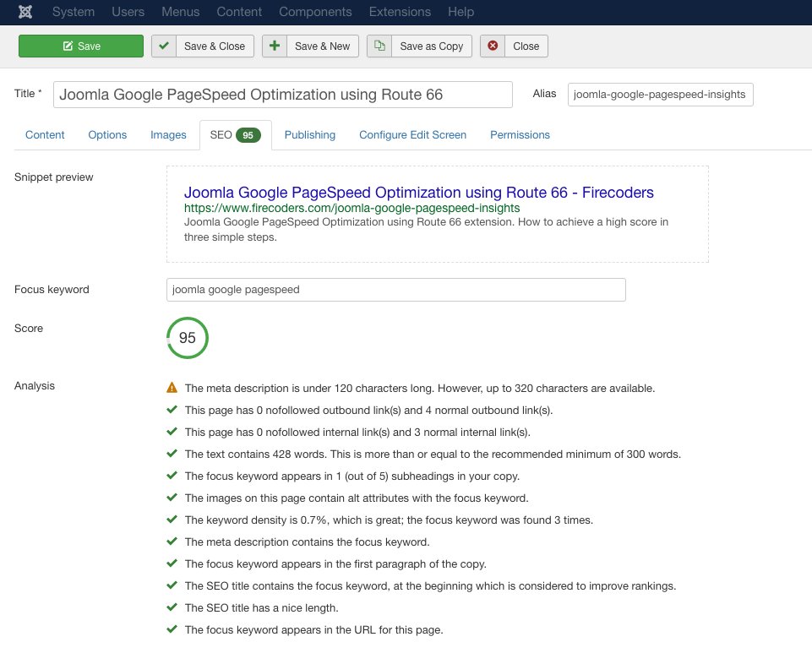Viewport: 812px width, 664px height.
Task: Click the green checkmark icon on Save & Close
Action: [164, 46]
